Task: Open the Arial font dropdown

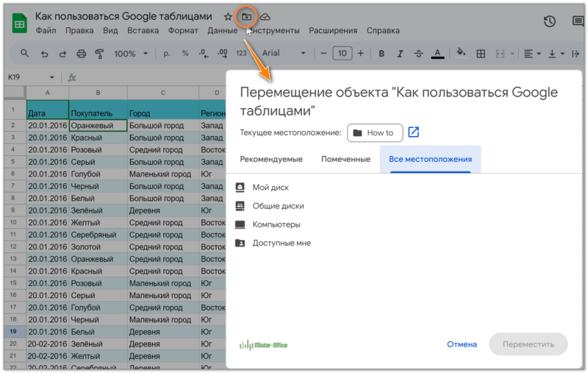Action: [x=284, y=53]
